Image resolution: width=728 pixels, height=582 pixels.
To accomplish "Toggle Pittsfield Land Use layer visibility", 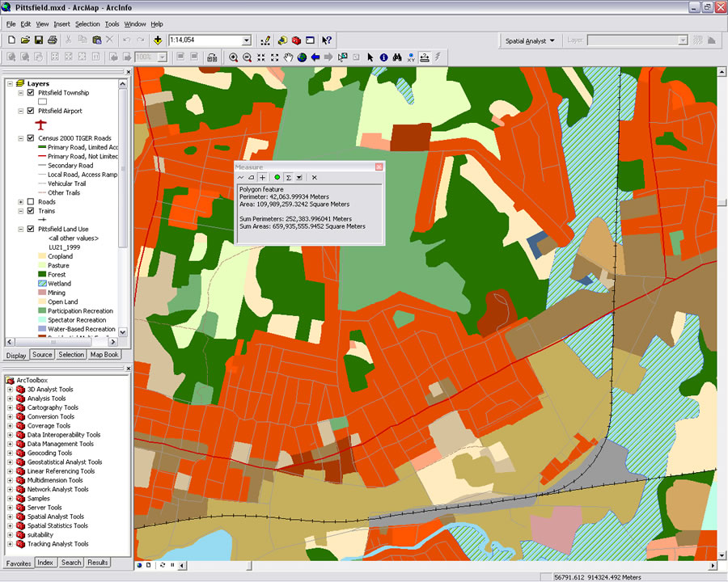I will pyautogui.click(x=31, y=230).
